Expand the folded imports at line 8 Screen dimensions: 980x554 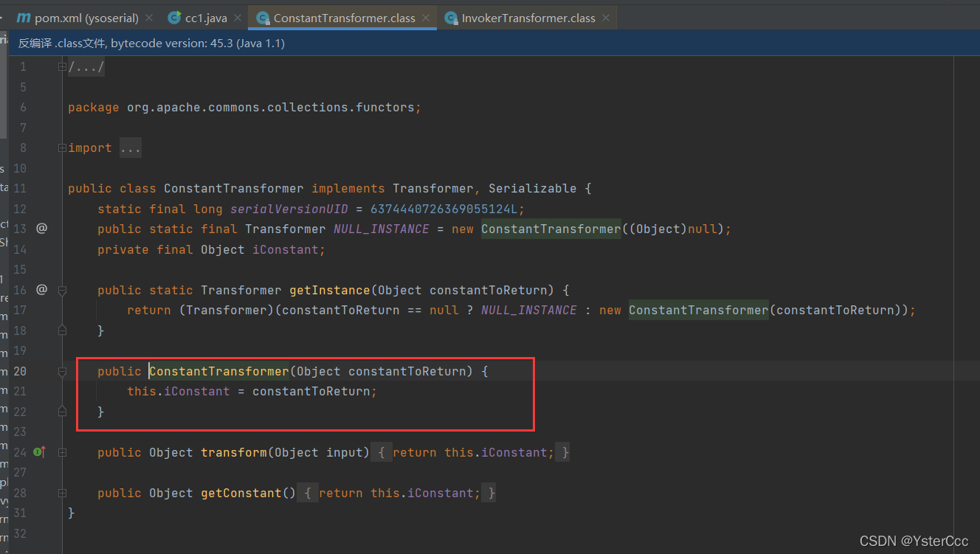[63, 148]
